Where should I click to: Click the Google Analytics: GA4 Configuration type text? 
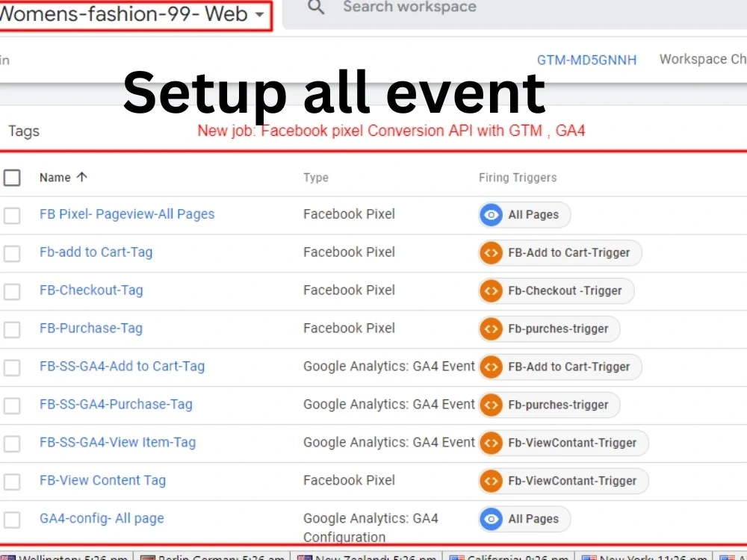click(x=371, y=528)
